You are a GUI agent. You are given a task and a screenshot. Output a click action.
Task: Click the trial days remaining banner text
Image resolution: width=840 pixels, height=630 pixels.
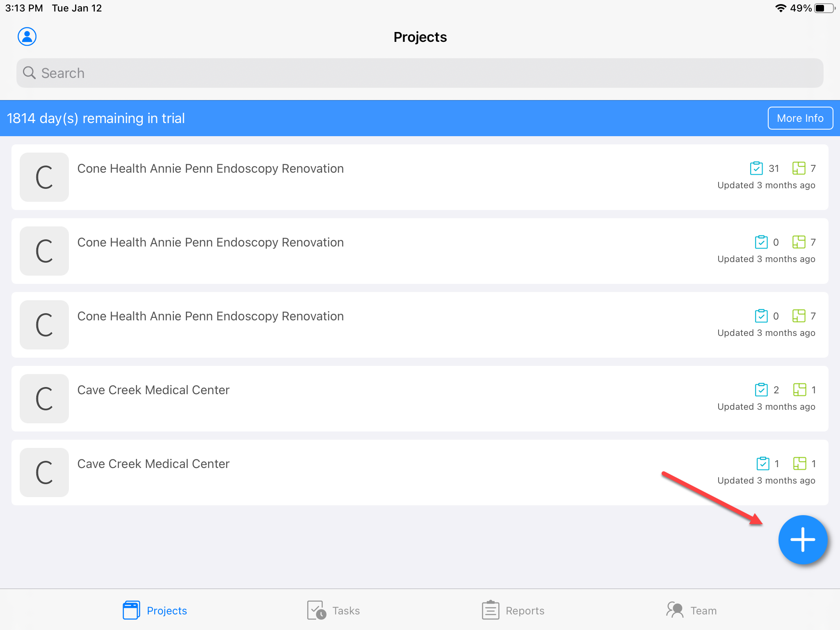(96, 118)
